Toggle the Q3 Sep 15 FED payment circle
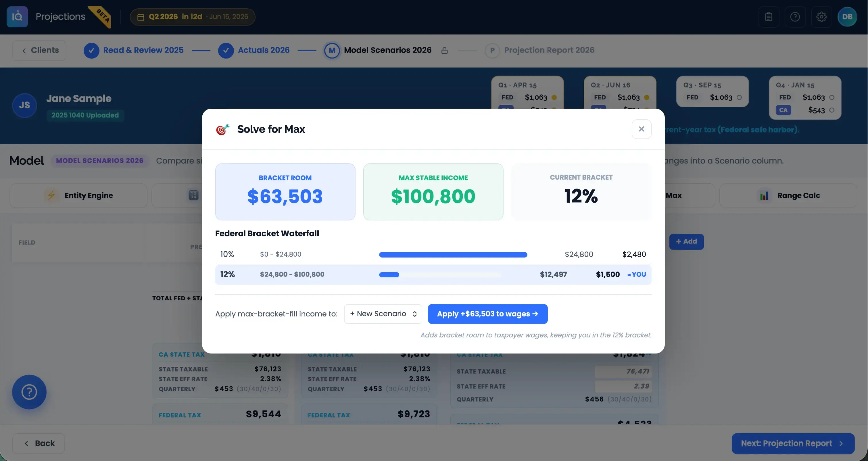868x461 pixels. click(x=739, y=97)
